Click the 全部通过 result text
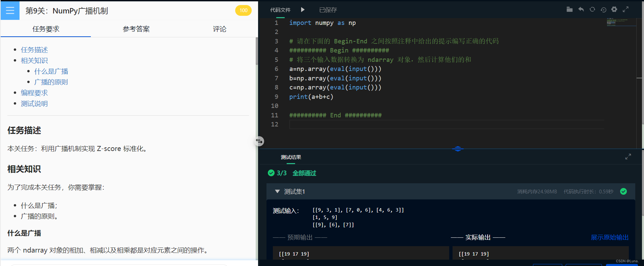 [304, 173]
